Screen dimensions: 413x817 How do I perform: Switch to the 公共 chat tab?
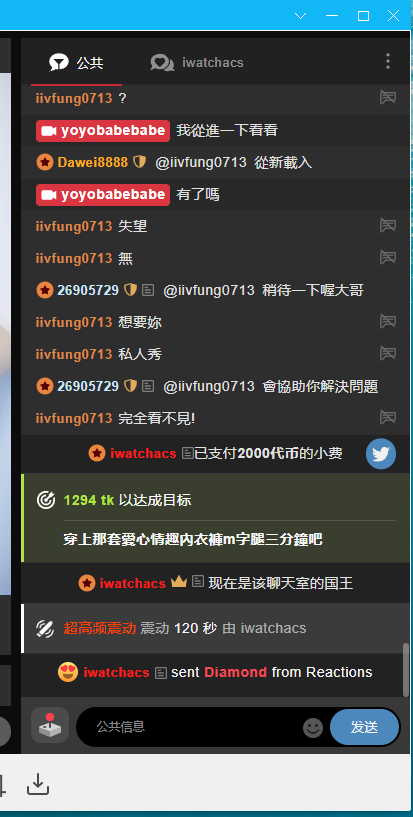(77, 63)
